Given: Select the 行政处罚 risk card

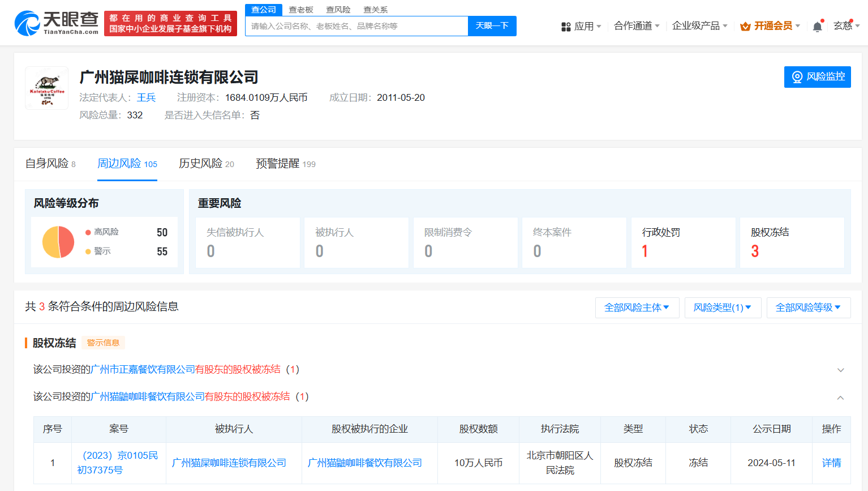Looking at the screenshot, I should [684, 242].
